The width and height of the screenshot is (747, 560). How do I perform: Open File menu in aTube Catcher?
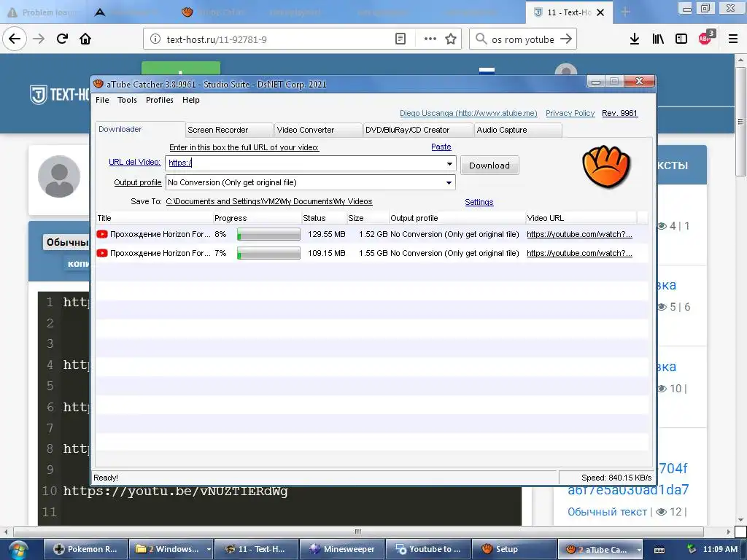[102, 100]
